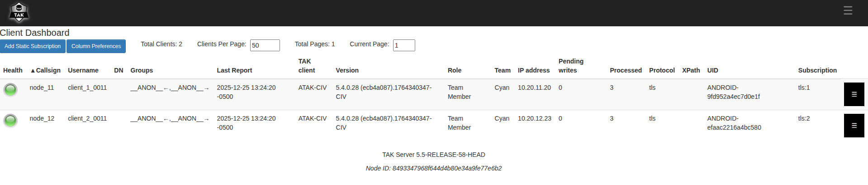Sort by the Role column header

455,70
